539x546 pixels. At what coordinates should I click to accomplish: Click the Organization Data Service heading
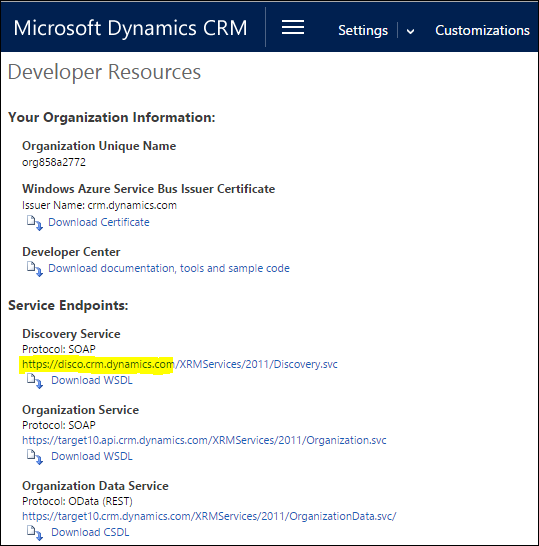pyautogui.click(x=95, y=486)
